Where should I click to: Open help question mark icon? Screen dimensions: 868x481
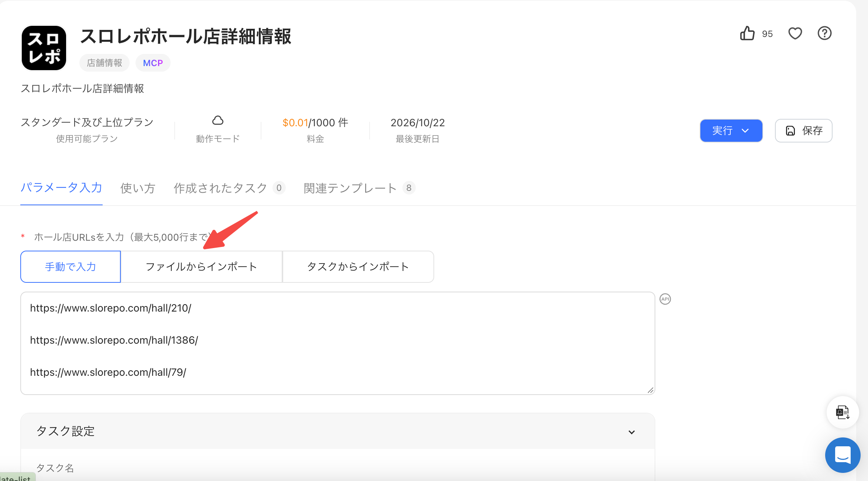click(x=824, y=33)
